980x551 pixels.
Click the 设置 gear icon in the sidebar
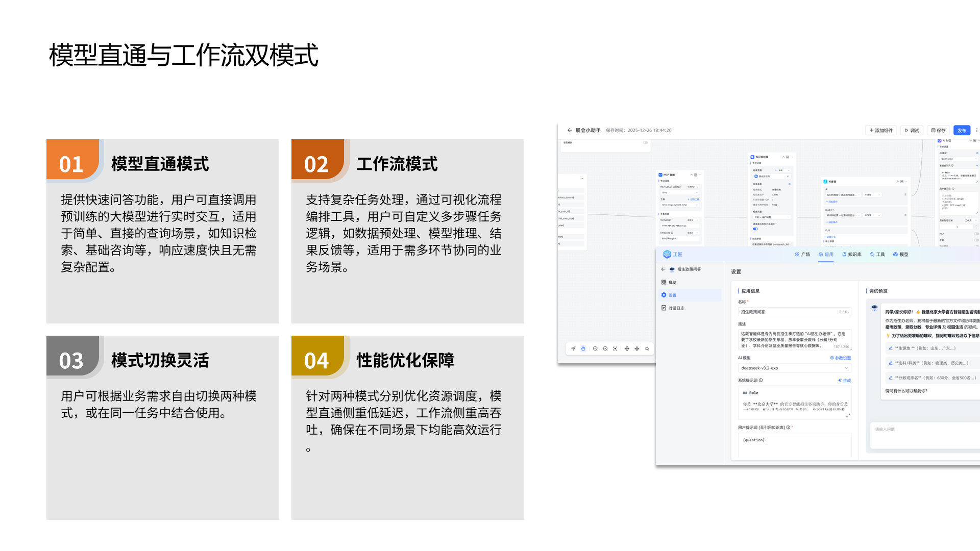[x=664, y=295]
